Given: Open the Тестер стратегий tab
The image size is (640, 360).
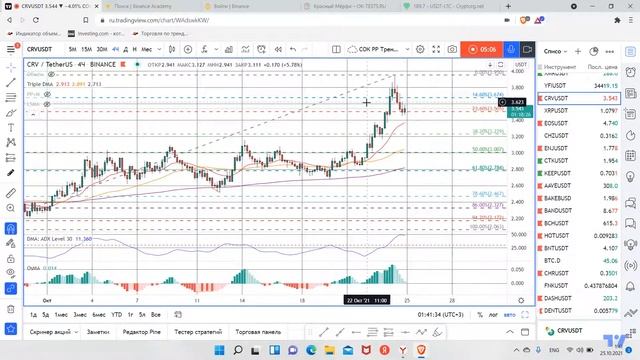Looking at the screenshot, I should point(198,332).
